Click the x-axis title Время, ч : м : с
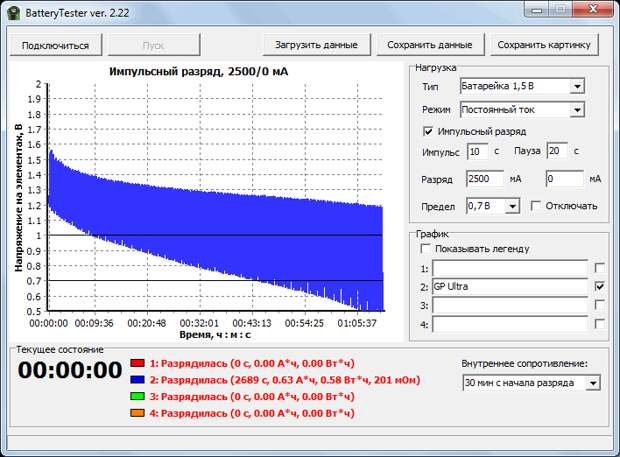Image resolution: width=620 pixels, height=457 pixels. point(215,335)
